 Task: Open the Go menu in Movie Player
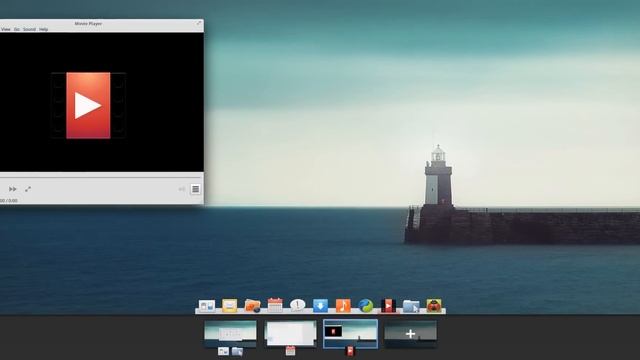[x=17, y=29]
